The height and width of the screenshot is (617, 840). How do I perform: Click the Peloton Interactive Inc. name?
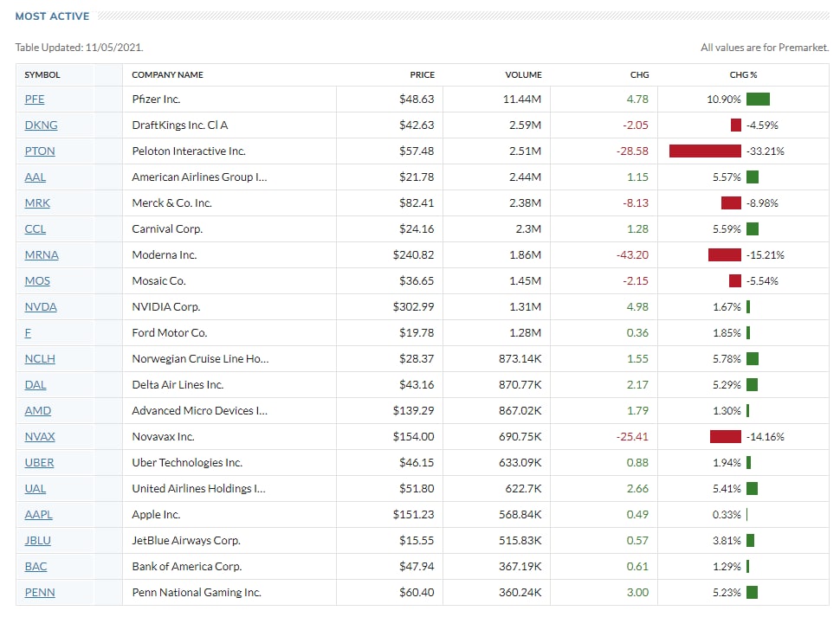click(x=189, y=151)
